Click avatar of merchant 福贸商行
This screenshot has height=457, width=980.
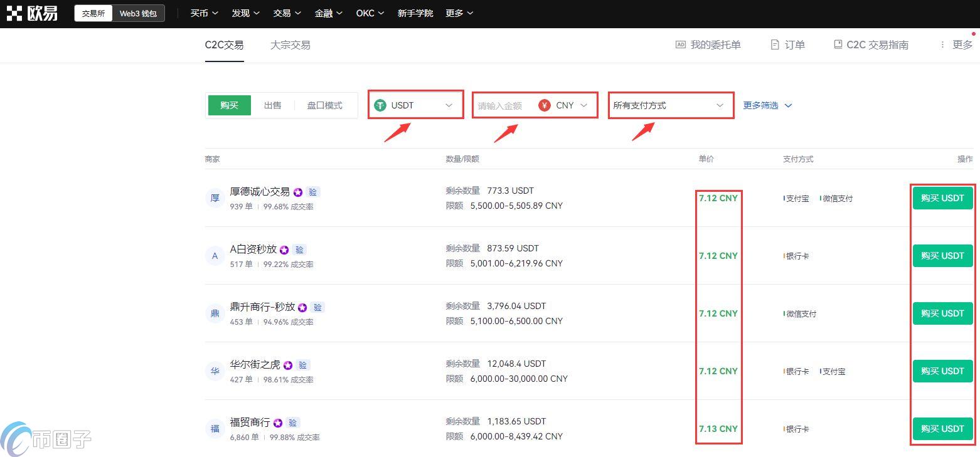click(x=215, y=429)
